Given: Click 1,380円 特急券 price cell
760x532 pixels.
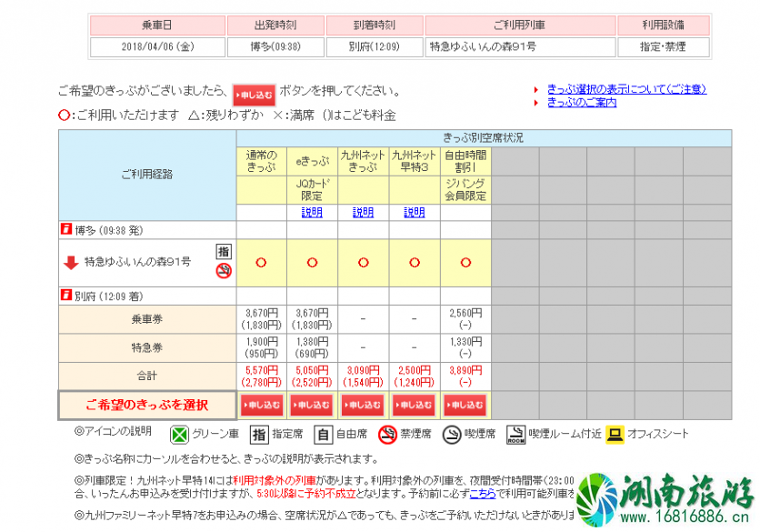Looking at the screenshot, I should point(312,347).
